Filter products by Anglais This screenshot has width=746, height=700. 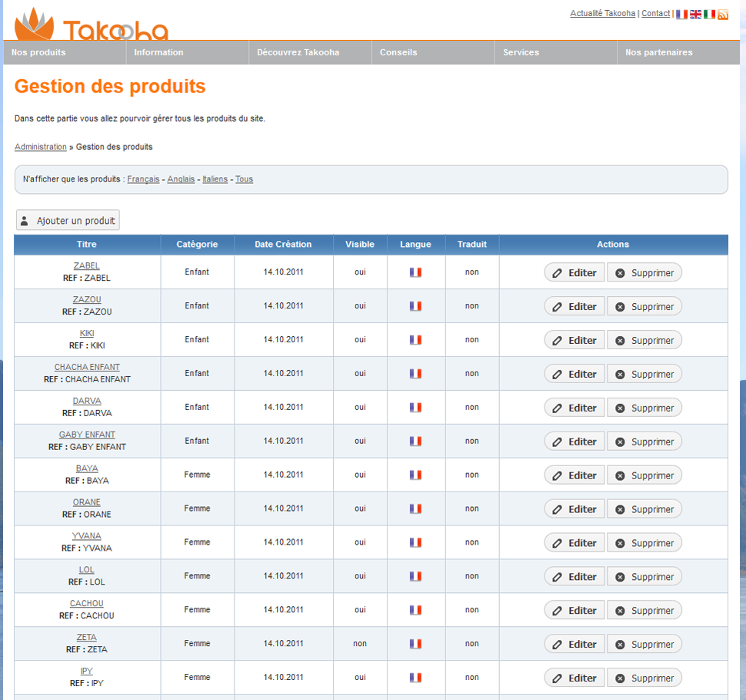(181, 179)
